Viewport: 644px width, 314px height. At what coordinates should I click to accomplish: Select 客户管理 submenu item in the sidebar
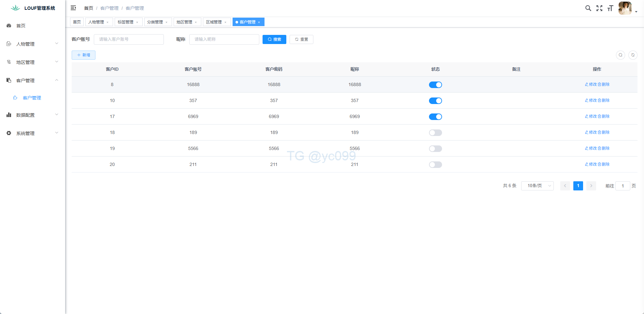point(32,98)
